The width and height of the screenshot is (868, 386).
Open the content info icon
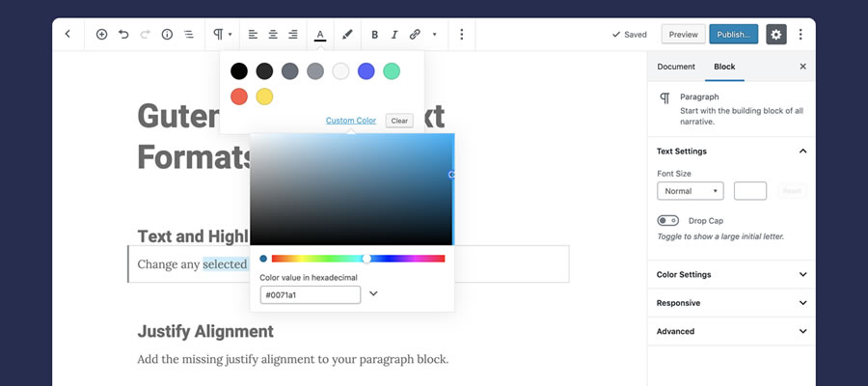(x=167, y=34)
